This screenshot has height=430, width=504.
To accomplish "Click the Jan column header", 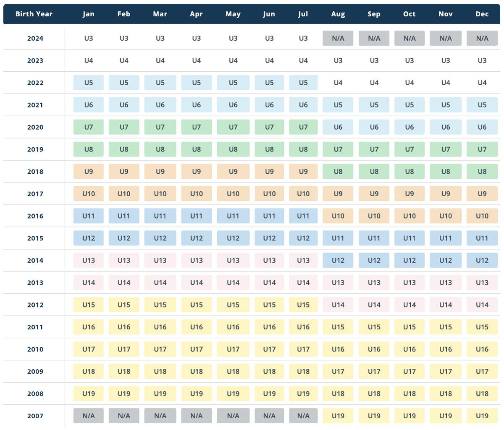I will tap(89, 14).
